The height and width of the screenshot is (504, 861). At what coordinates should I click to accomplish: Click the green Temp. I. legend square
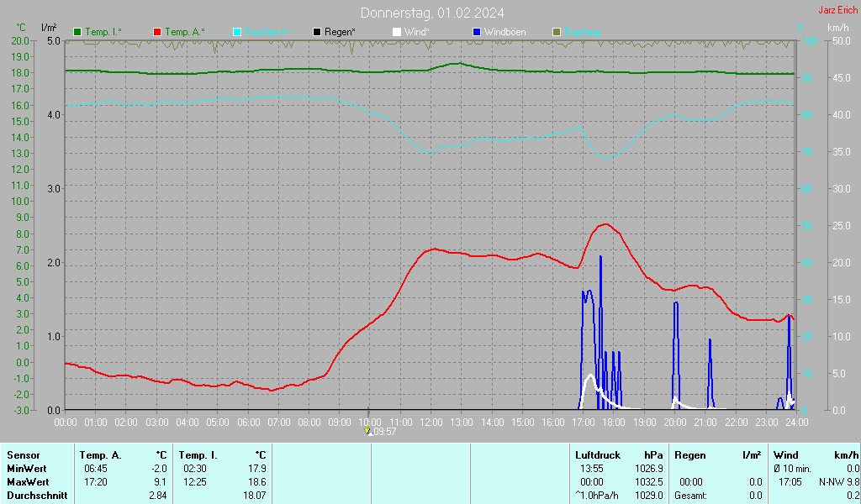(x=78, y=32)
